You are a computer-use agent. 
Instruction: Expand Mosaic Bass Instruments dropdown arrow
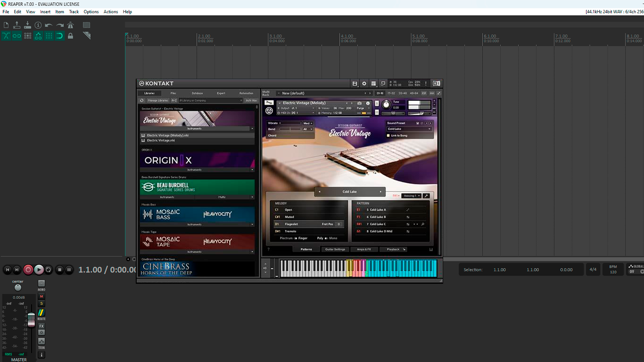pos(252,224)
